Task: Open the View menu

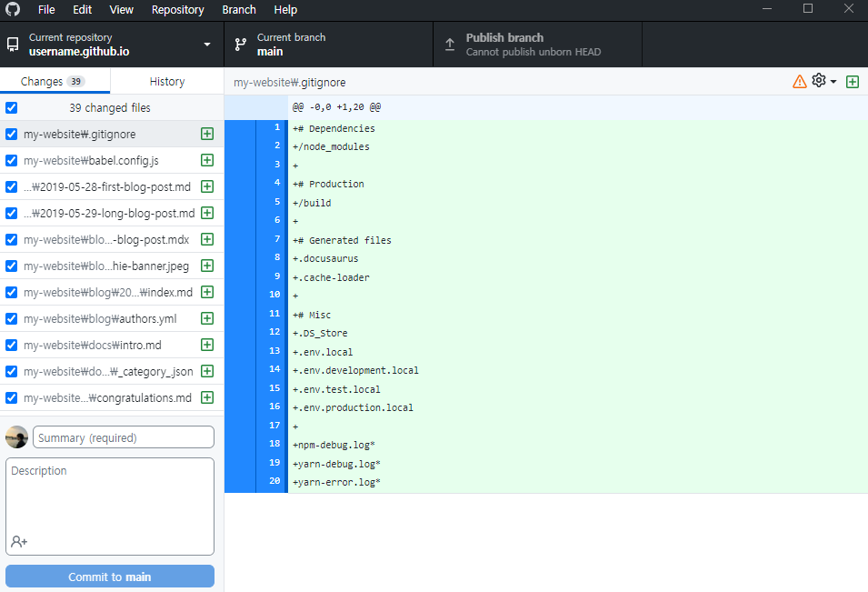Action: (x=121, y=9)
